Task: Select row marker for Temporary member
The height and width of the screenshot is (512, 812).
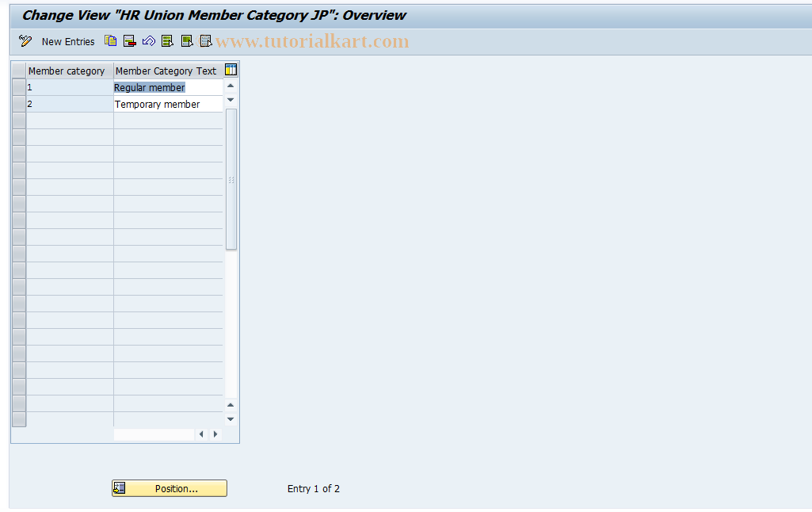Action: pyautogui.click(x=19, y=104)
